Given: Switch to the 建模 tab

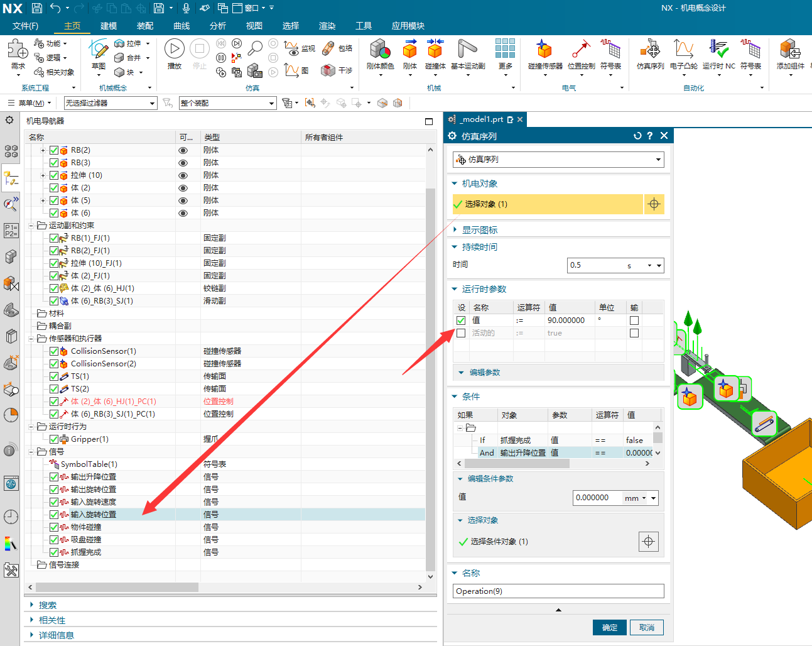Looking at the screenshot, I should [x=109, y=26].
